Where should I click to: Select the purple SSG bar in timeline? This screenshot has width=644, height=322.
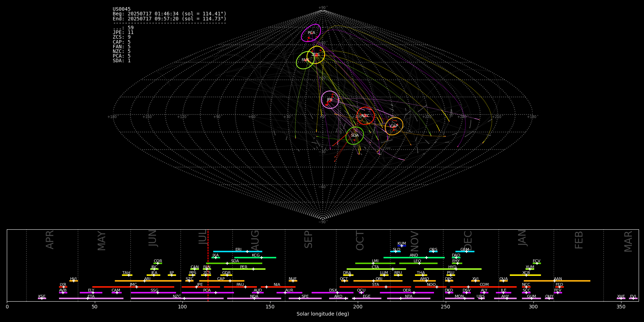[x=153, y=293]
